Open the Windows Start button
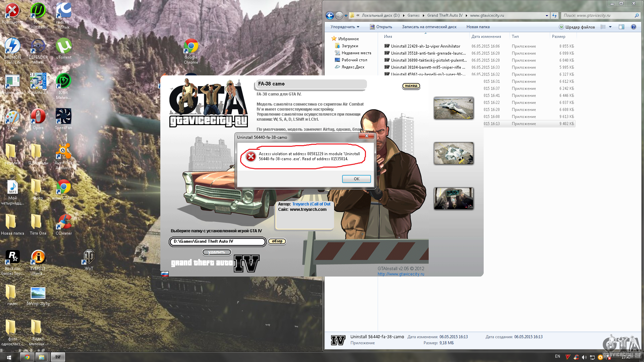Image resolution: width=644 pixels, height=362 pixels. (9, 357)
